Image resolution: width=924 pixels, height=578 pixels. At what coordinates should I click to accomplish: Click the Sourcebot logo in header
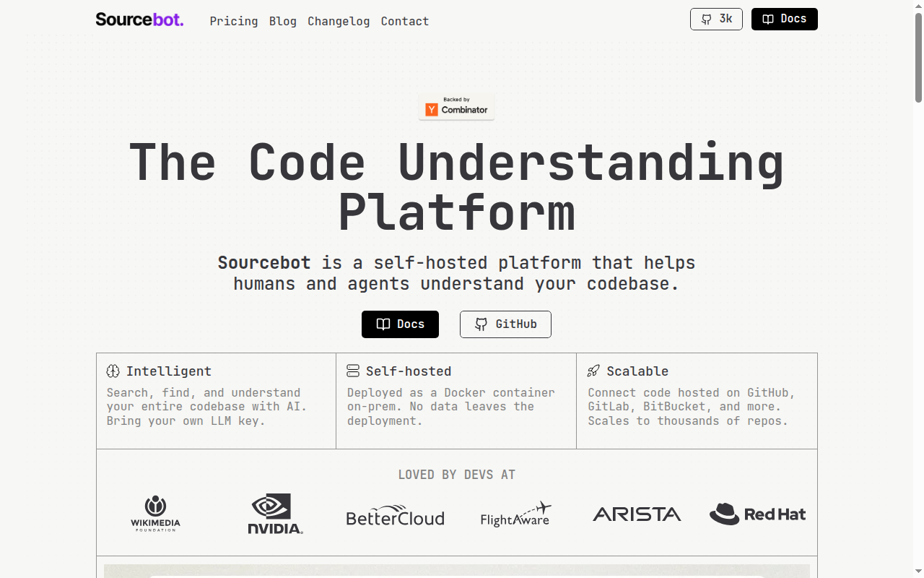139,20
